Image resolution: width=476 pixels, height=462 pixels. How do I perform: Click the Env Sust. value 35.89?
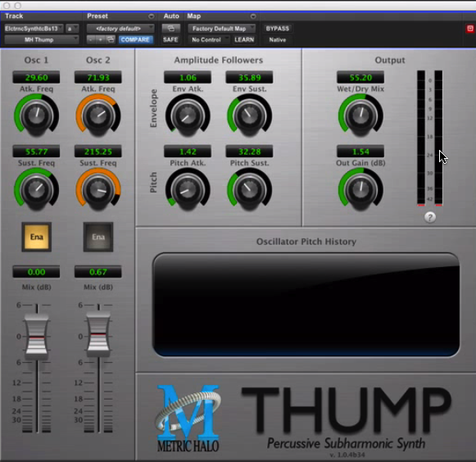[250, 77]
